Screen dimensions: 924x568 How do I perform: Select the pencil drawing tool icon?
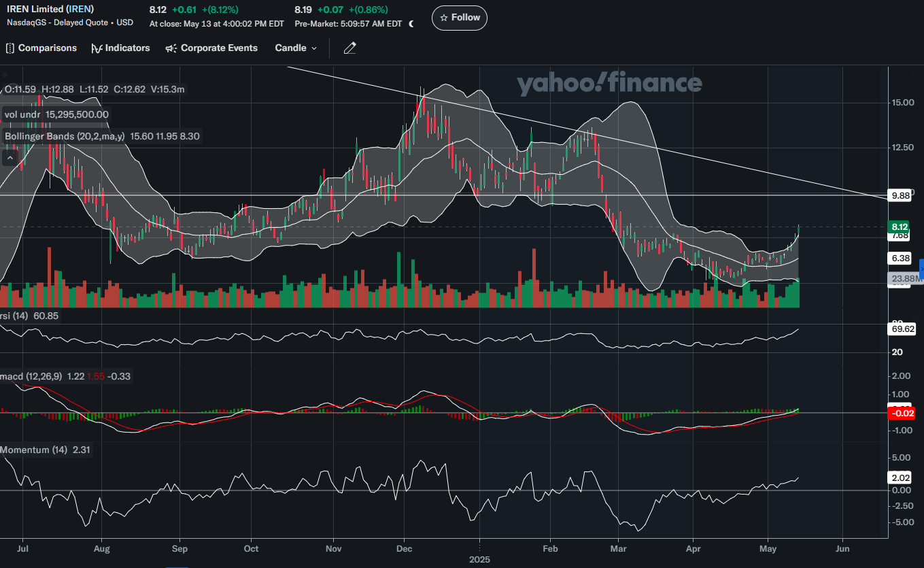pos(349,48)
